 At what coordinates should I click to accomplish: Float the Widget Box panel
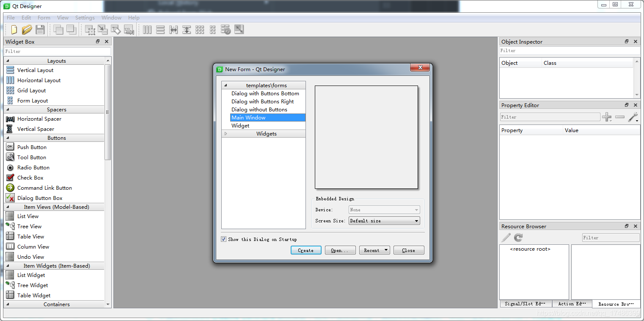98,42
